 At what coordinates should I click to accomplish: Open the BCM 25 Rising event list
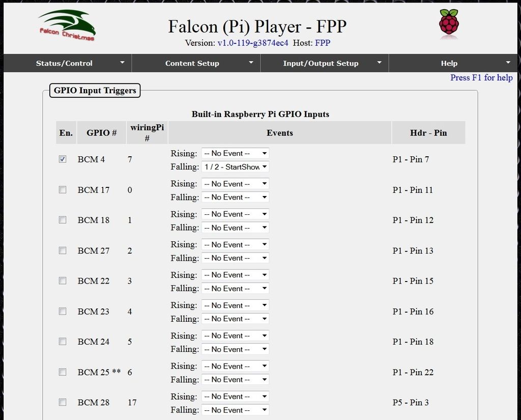(x=235, y=366)
